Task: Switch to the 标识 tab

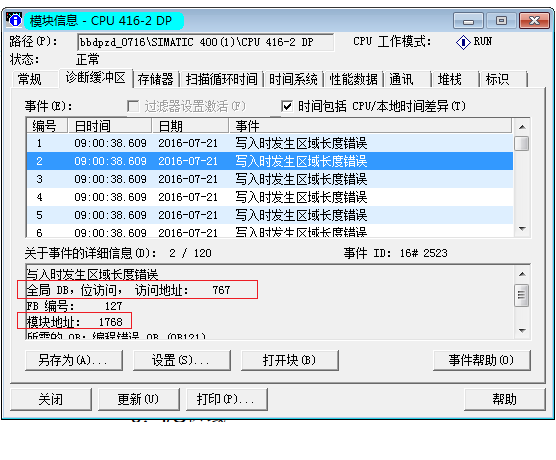Action: pos(504,79)
